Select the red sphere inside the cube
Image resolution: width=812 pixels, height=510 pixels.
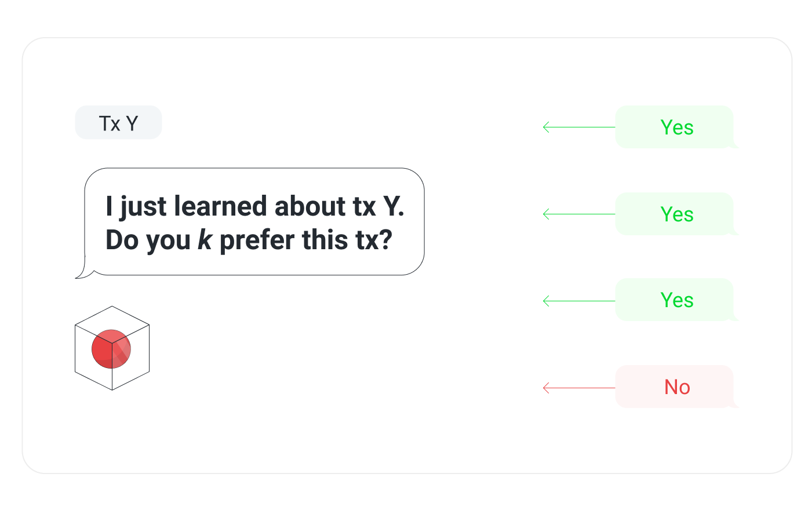[x=111, y=349]
